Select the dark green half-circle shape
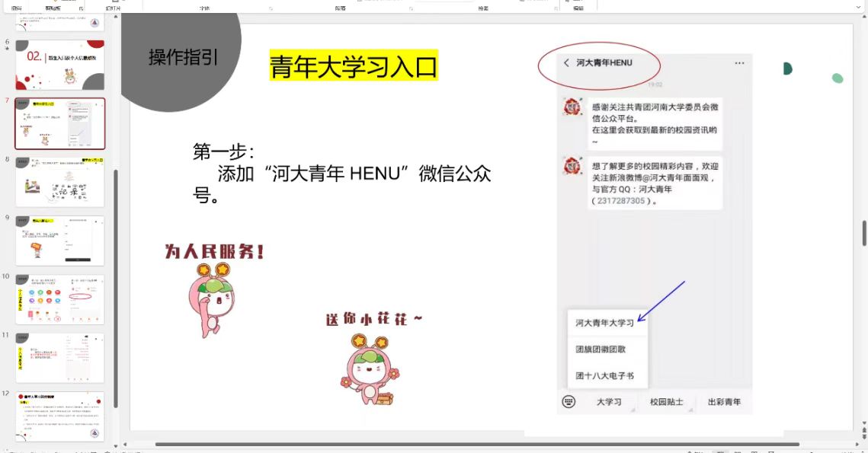The height and width of the screenshot is (453, 868). pos(788,69)
